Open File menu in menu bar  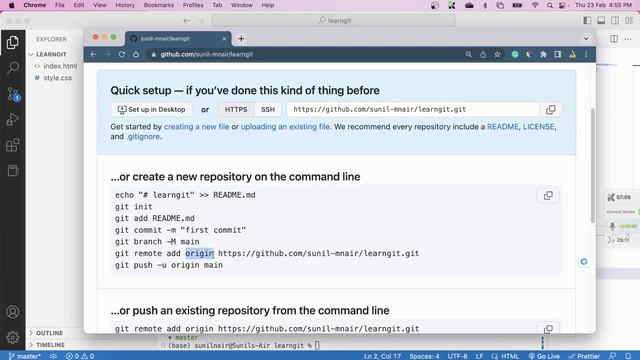click(60, 5)
